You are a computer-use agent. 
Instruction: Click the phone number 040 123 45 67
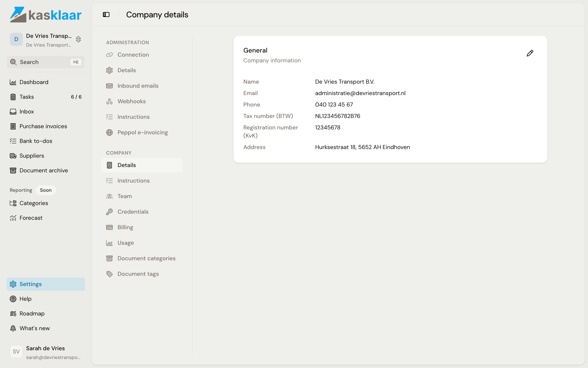pos(334,105)
